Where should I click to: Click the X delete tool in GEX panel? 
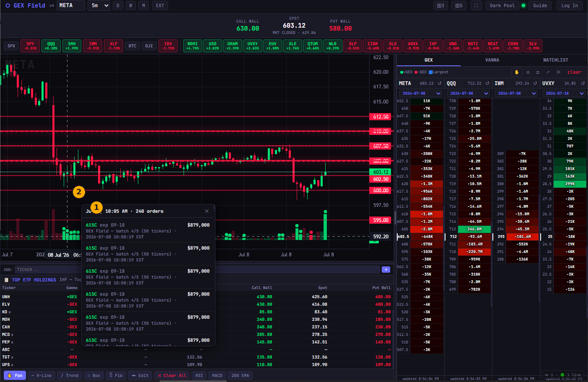tap(558, 72)
